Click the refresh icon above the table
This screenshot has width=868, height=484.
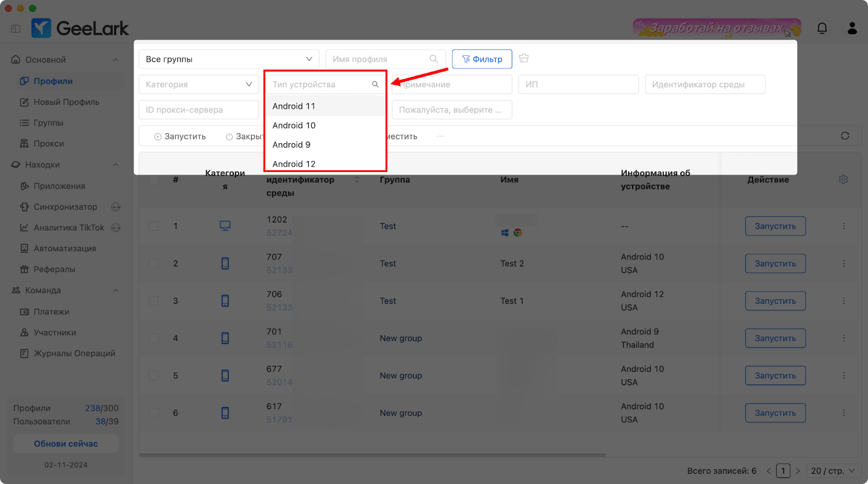(845, 136)
